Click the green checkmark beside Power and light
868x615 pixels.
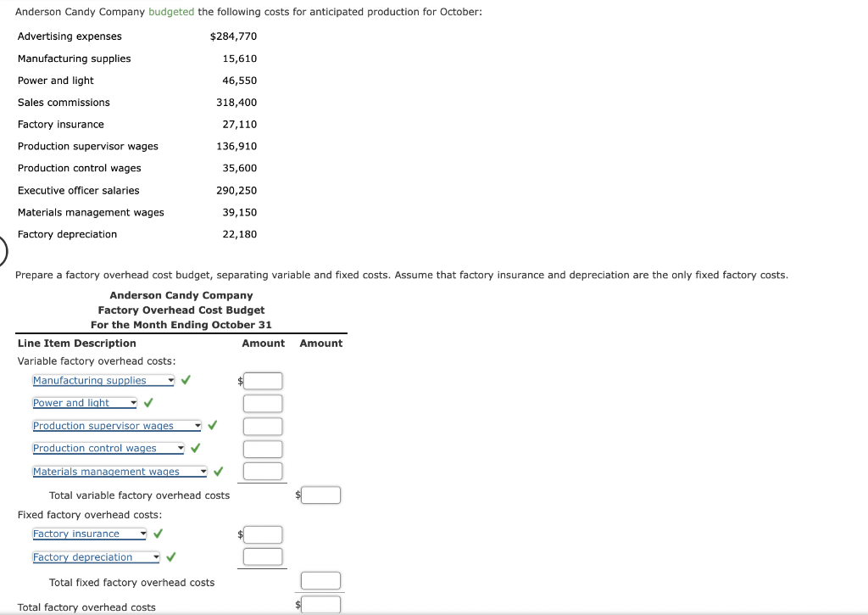tap(148, 402)
